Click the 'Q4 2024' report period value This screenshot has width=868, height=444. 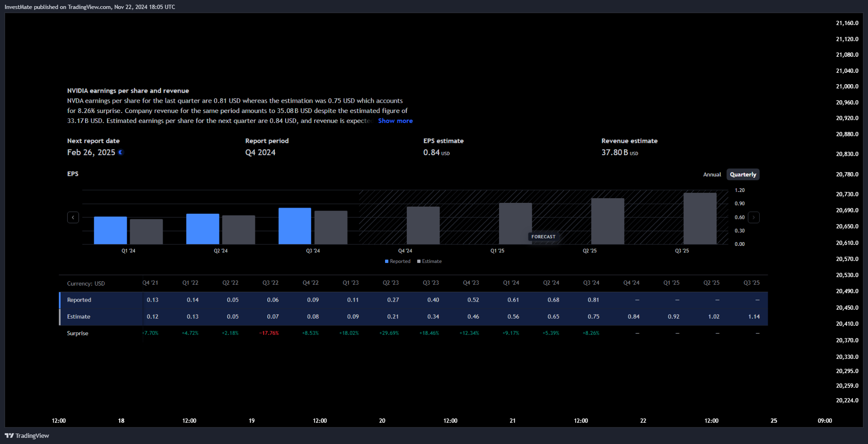[x=260, y=152]
